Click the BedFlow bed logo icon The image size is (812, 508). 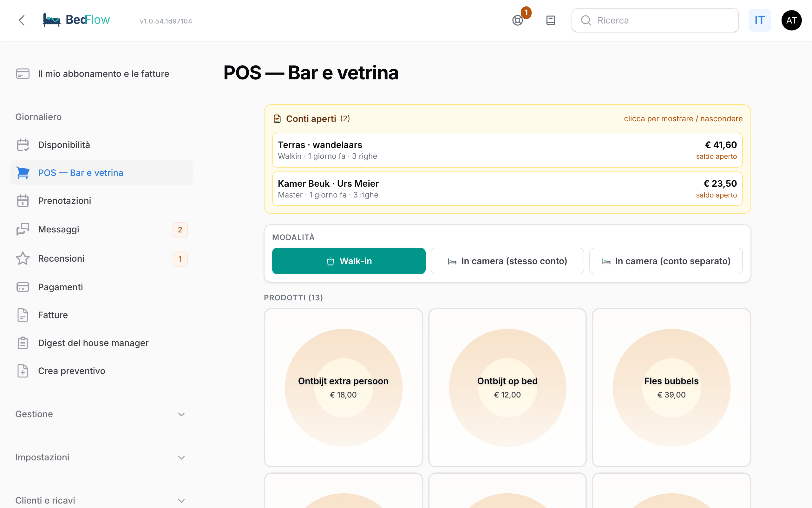pos(51,20)
